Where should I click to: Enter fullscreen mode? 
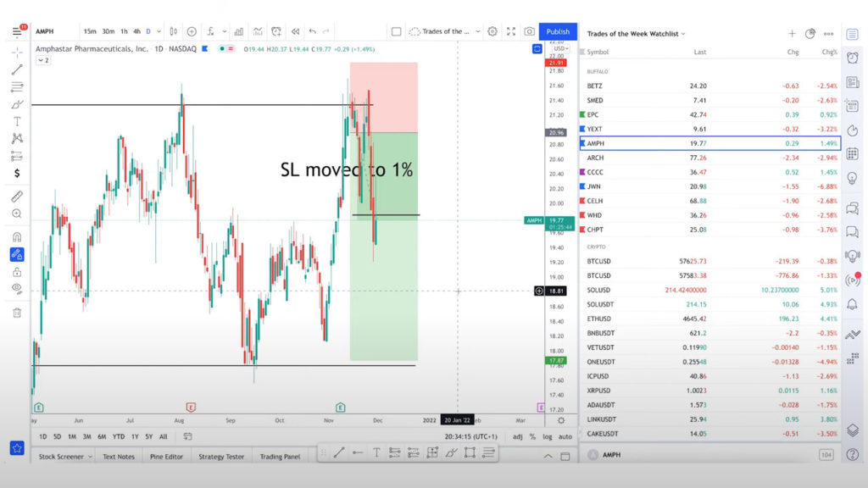pyautogui.click(x=511, y=31)
